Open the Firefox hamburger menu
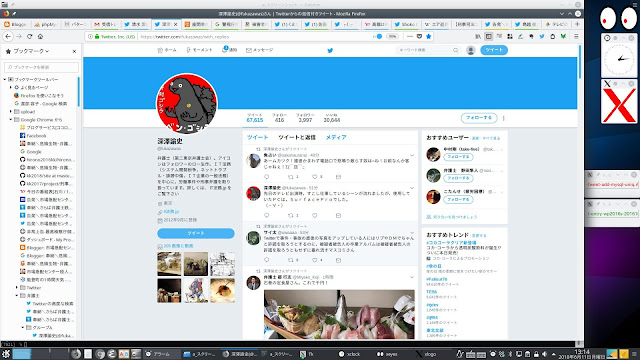The height and width of the screenshot is (360, 640). click(576, 36)
